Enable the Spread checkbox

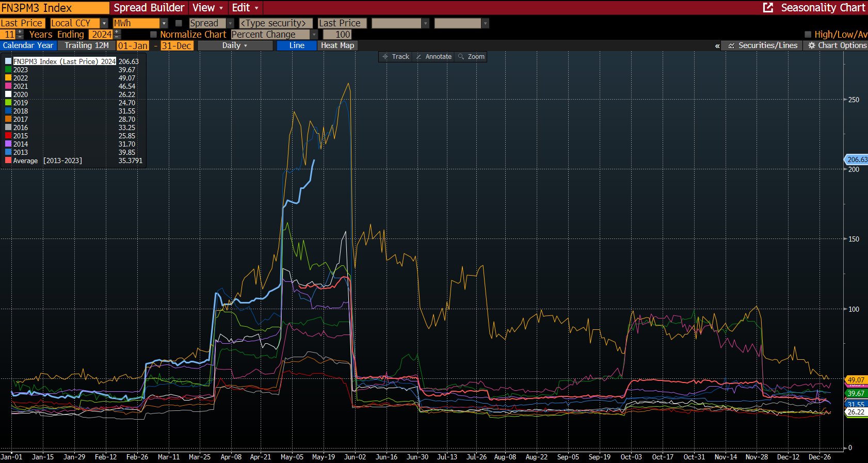[179, 23]
